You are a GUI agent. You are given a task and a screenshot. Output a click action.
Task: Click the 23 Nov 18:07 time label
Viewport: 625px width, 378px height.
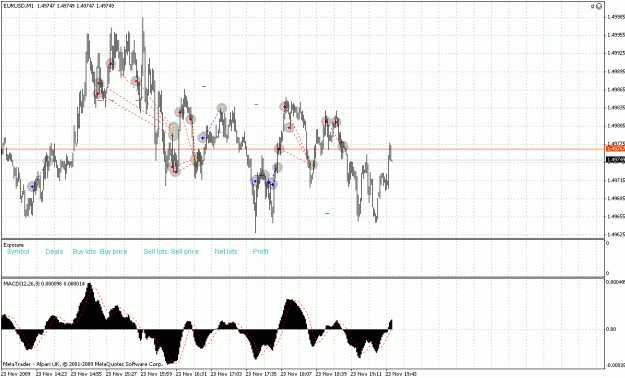(296, 374)
